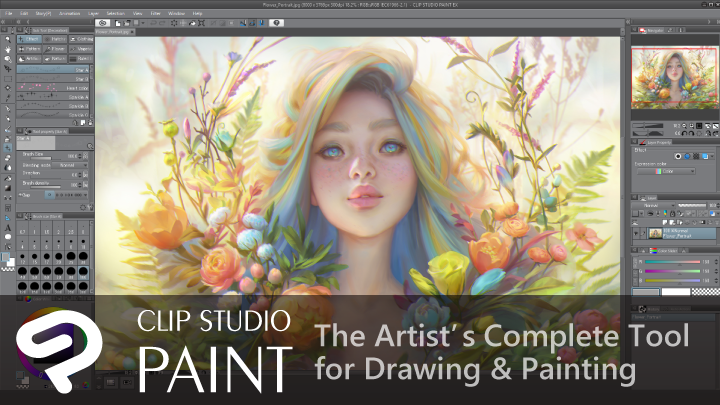
Task: Select the Frame border tool
Action: [7, 208]
